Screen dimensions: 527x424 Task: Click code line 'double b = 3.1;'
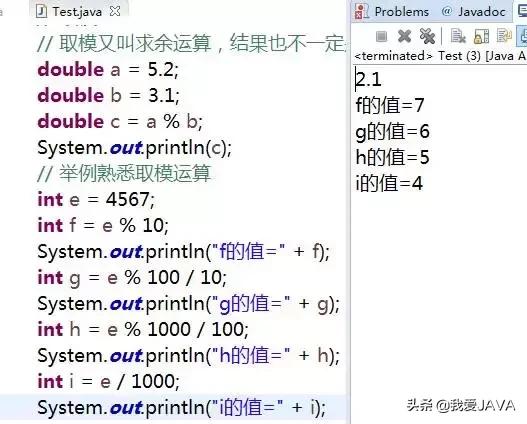click(x=108, y=95)
